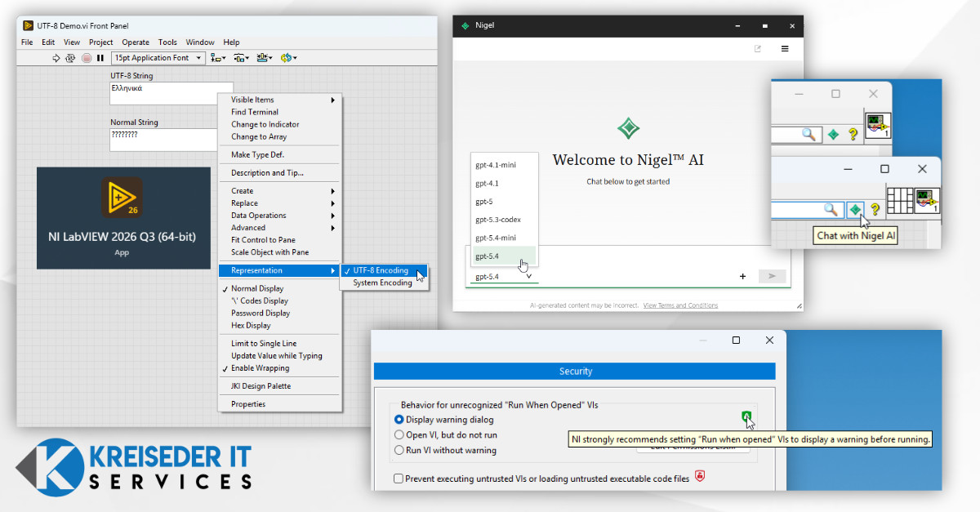Open the Resize Objects toolbar dropdown
The image size is (980, 512).
point(265,58)
